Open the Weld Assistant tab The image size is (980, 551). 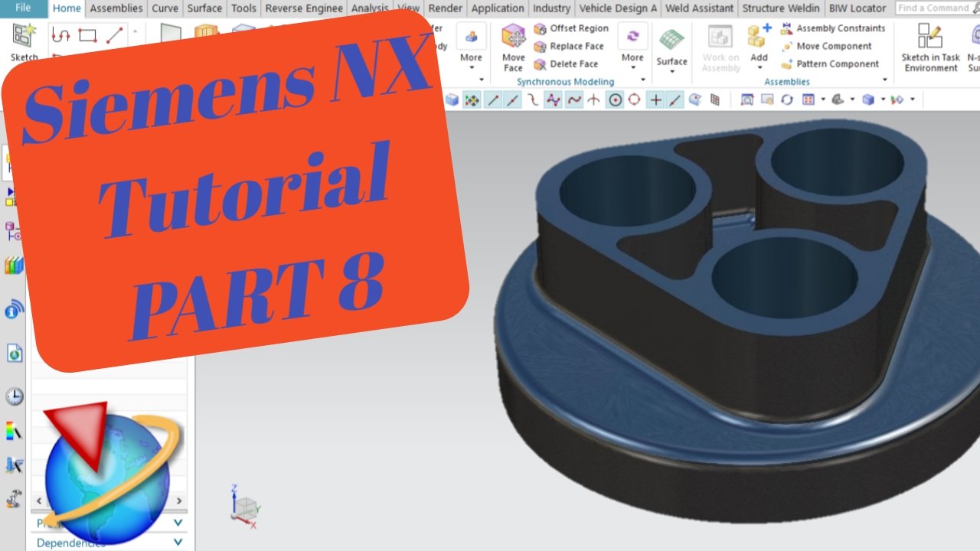pos(700,8)
